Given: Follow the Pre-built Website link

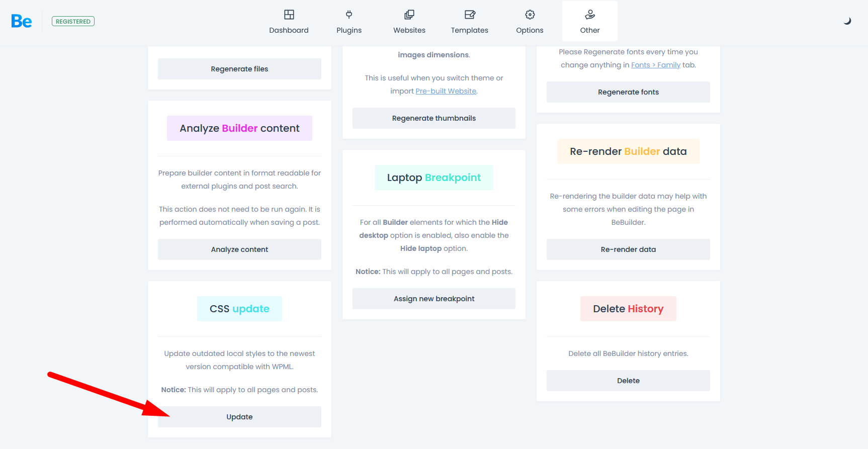Looking at the screenshot, I should tap(446, 91).
